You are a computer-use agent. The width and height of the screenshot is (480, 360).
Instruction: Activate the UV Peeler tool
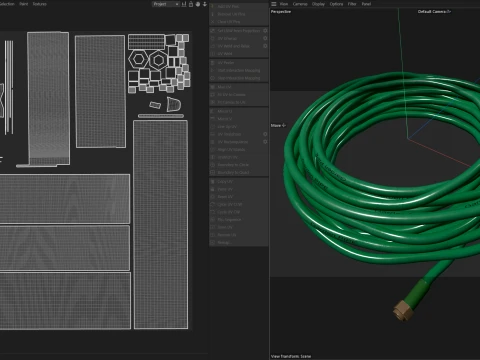pos(239,63)
